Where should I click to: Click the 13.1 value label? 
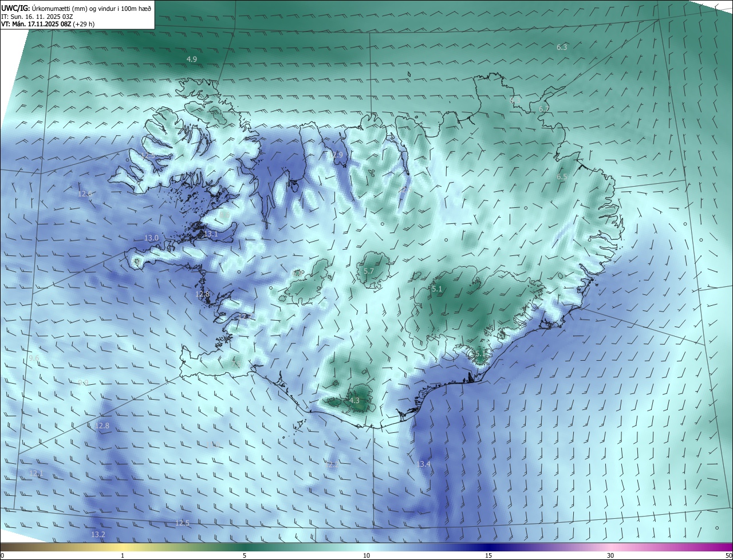211,234
